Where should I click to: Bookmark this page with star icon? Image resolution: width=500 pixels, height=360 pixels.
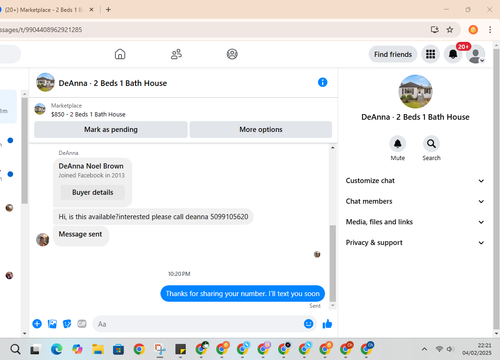pyautogui.click(x=450, y=30)
